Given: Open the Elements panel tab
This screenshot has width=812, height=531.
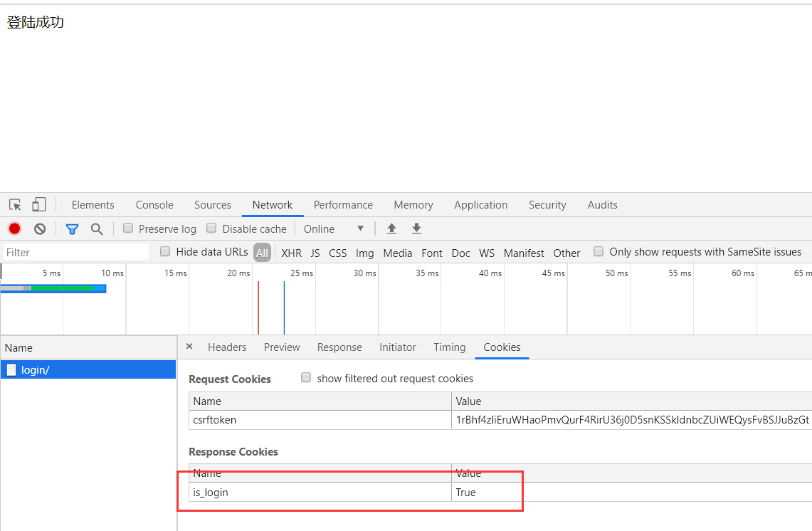Looking at the screenshot, I should (x=93, y=204).
